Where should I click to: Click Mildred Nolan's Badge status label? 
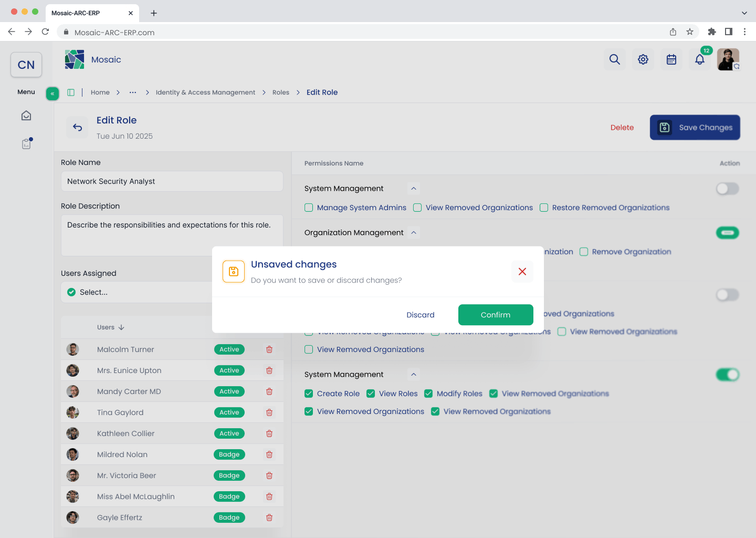pos(229,454)
